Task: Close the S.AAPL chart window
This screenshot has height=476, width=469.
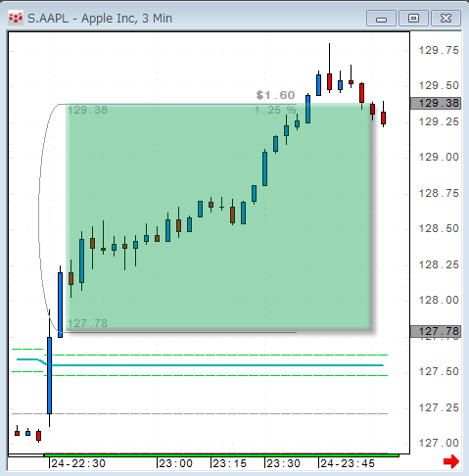Action: (446, 18)
